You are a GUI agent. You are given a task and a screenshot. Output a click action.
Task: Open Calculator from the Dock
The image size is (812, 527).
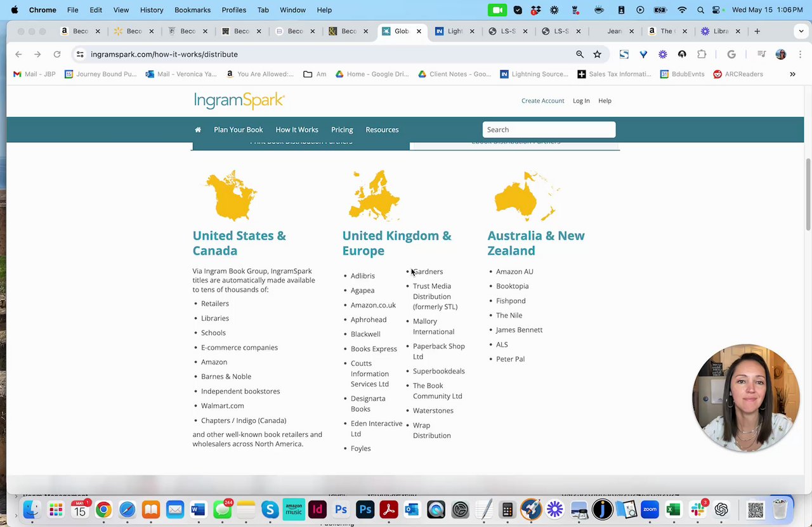click(x=507, y=509)
